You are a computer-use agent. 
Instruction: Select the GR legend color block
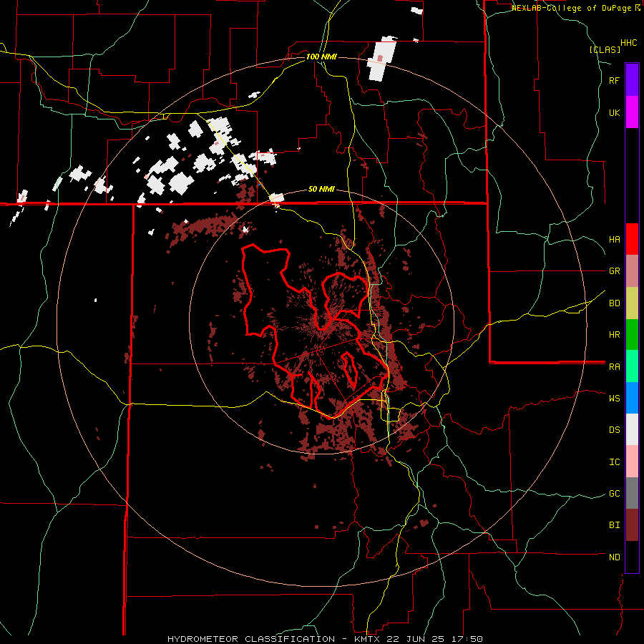click(x=632, y=271)
